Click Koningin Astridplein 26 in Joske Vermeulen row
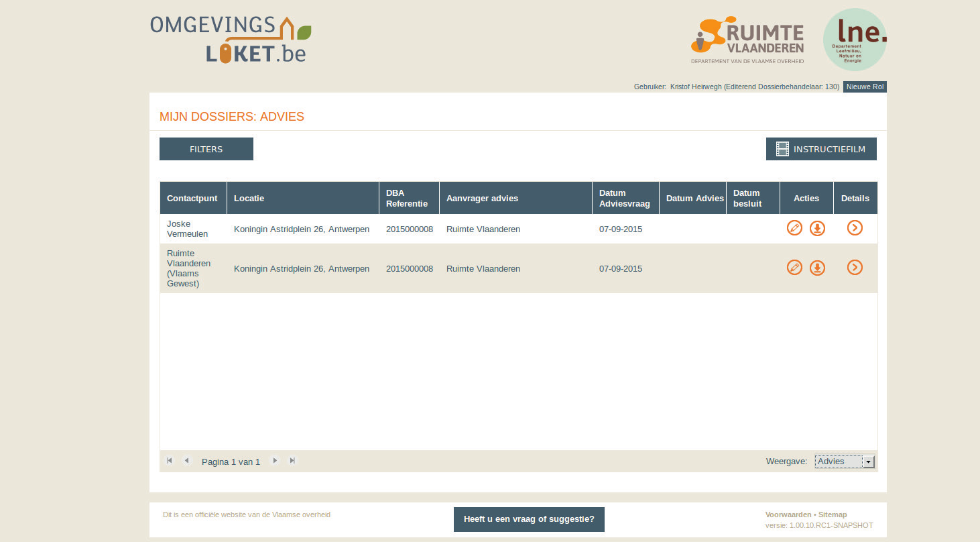The width and height of the screenshot is (980, 542). (302, 229)
